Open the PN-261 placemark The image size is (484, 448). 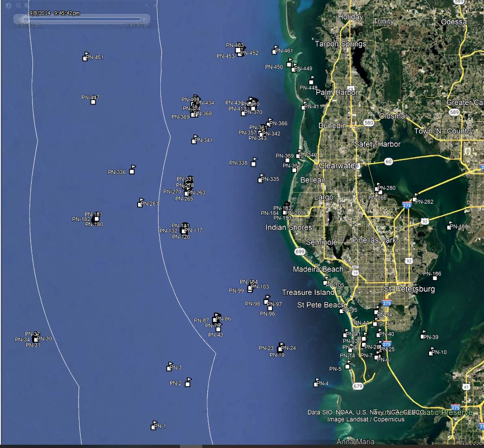[140, 203]
